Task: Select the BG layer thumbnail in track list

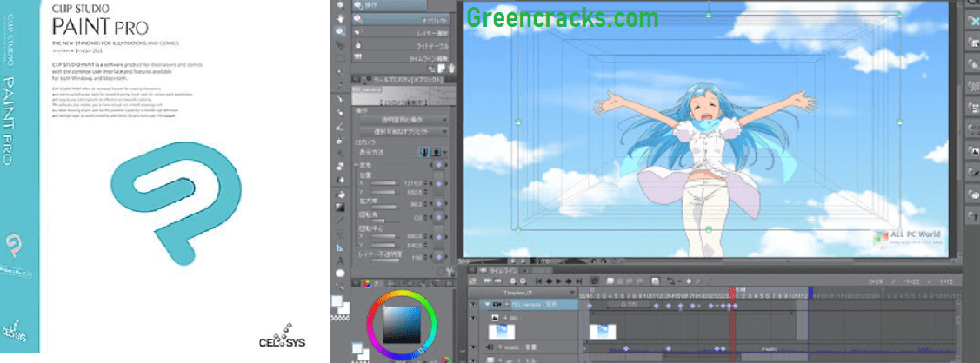Action: 502,332
